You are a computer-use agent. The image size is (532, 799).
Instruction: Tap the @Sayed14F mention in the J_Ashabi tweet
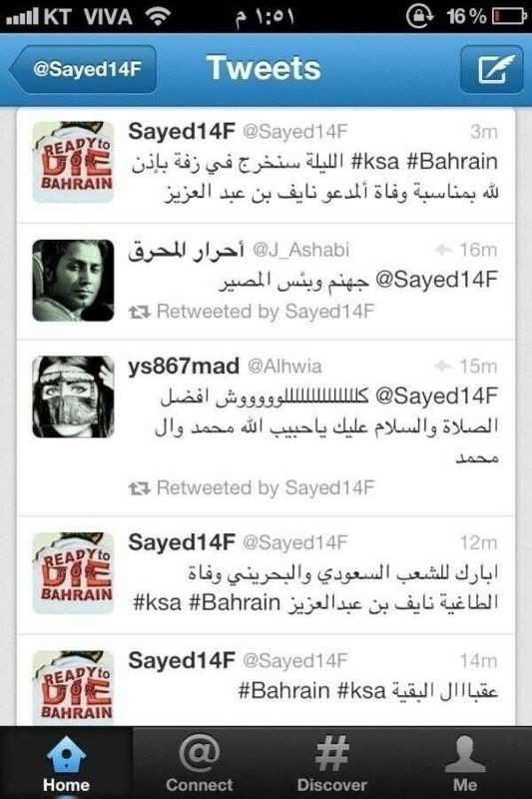click(x=436, y=280)
